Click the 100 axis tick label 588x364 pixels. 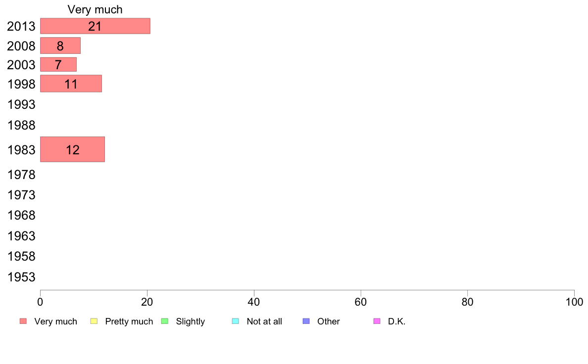tap(574, 302)
